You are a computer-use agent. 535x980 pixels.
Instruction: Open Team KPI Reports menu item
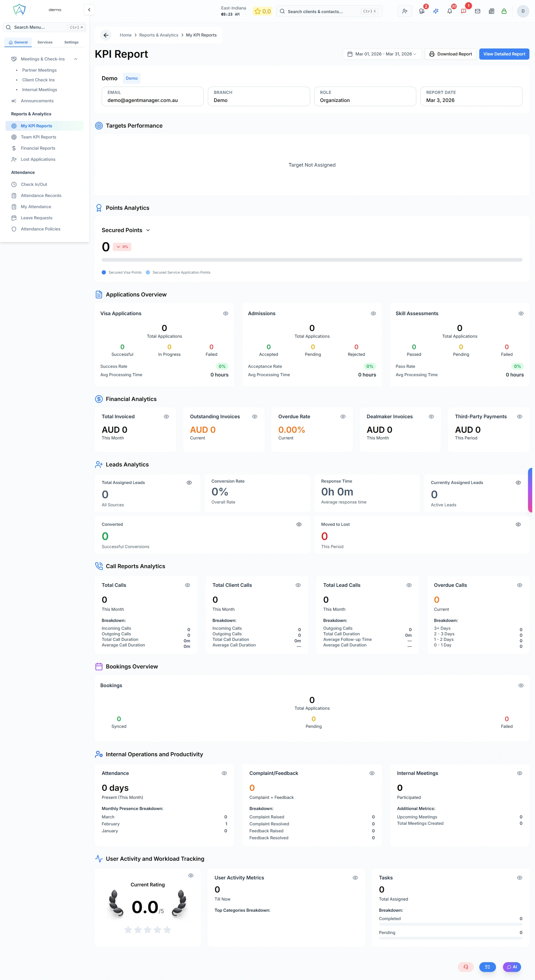coord(38,137)
